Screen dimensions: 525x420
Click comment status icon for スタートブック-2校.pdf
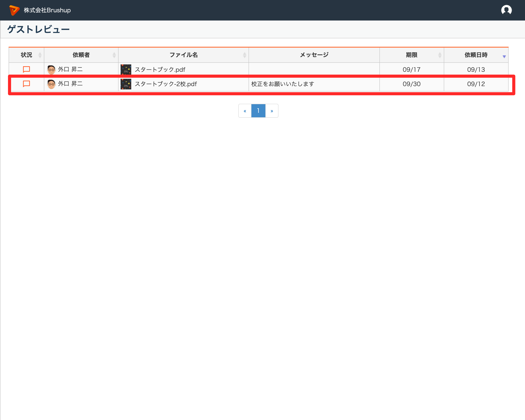26,84
